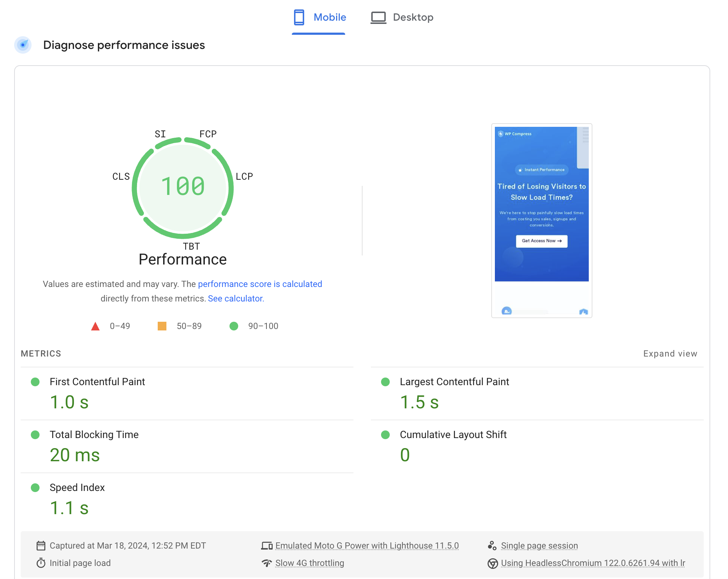The width and height of the screenshot is (728, 579).
Task: Click the session icon beside Single page session
Action: coord(492,546)
